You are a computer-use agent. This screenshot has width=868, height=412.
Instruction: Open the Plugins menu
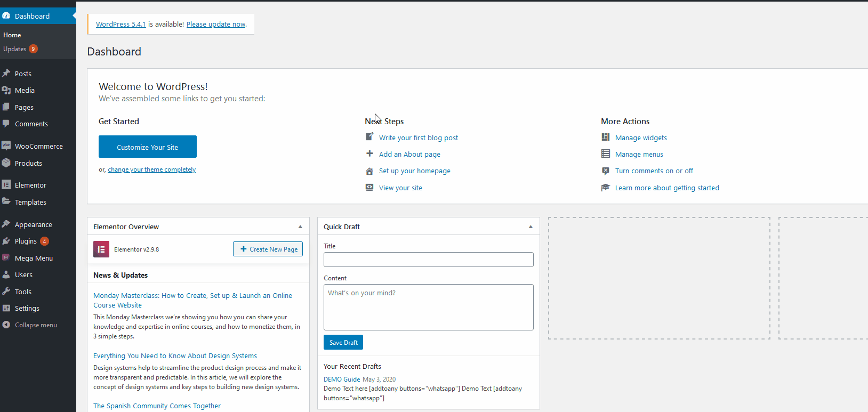[26, 241]
